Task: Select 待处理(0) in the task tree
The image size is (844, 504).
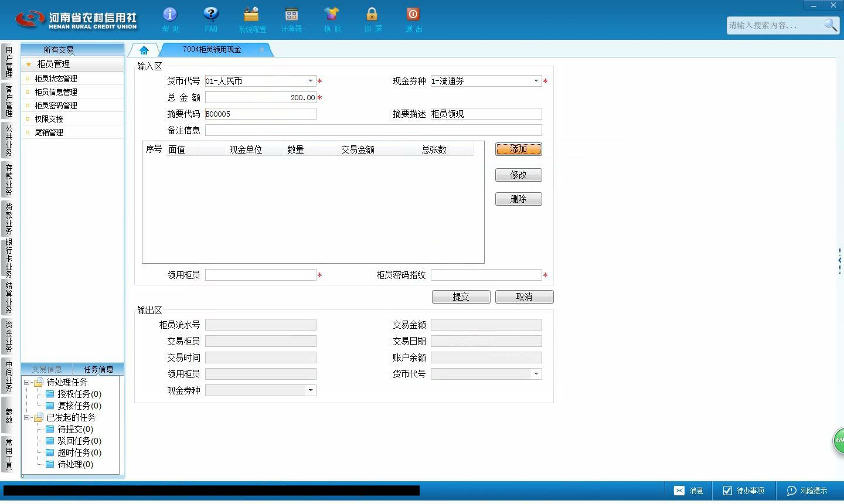Action: [x=75, y=464]
